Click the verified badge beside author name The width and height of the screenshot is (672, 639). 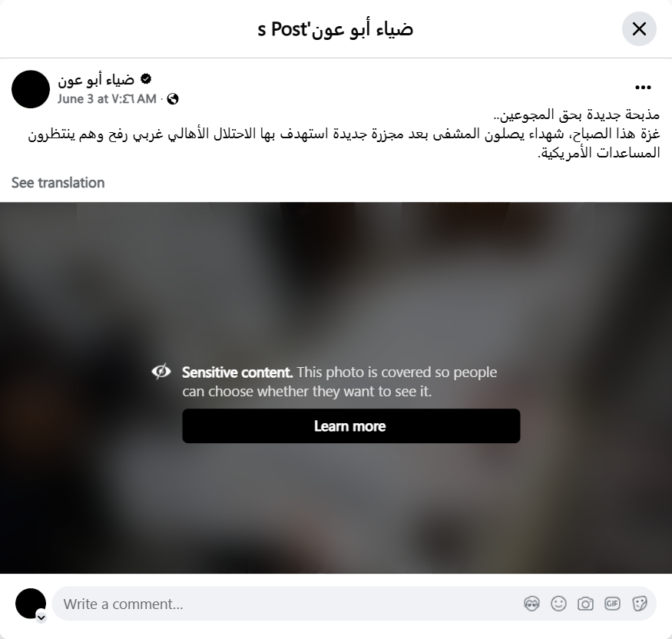click(x=146, y=79)
